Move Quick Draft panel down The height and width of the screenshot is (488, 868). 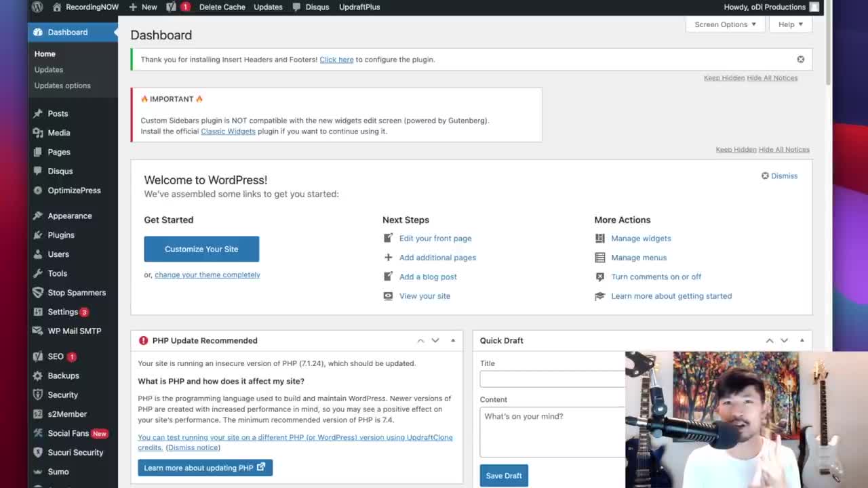click(x=785, y=340)
